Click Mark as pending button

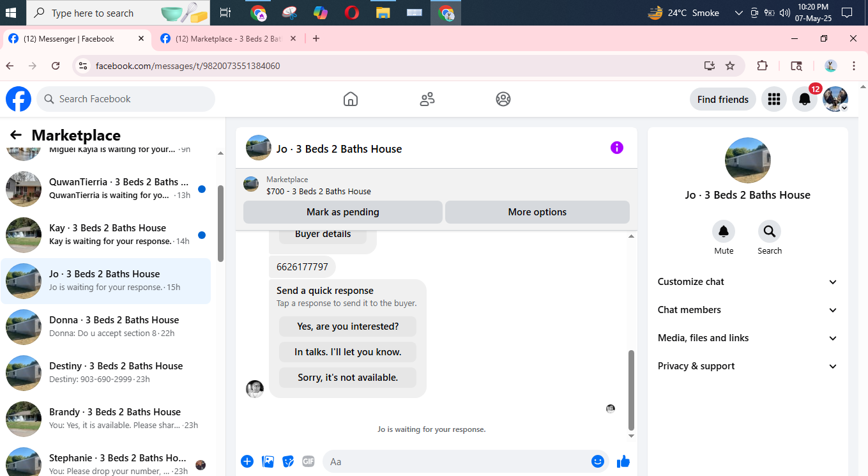click(343, 212)
